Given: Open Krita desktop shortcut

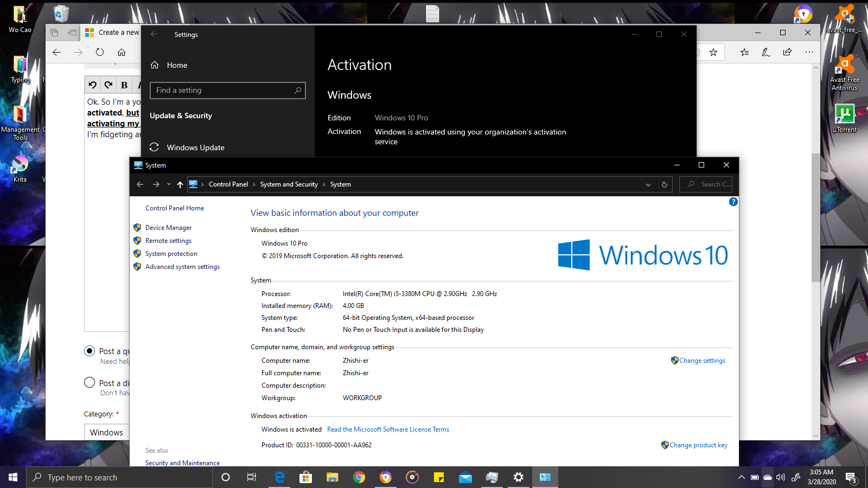Looking at the screenshot, I should 20,169.
